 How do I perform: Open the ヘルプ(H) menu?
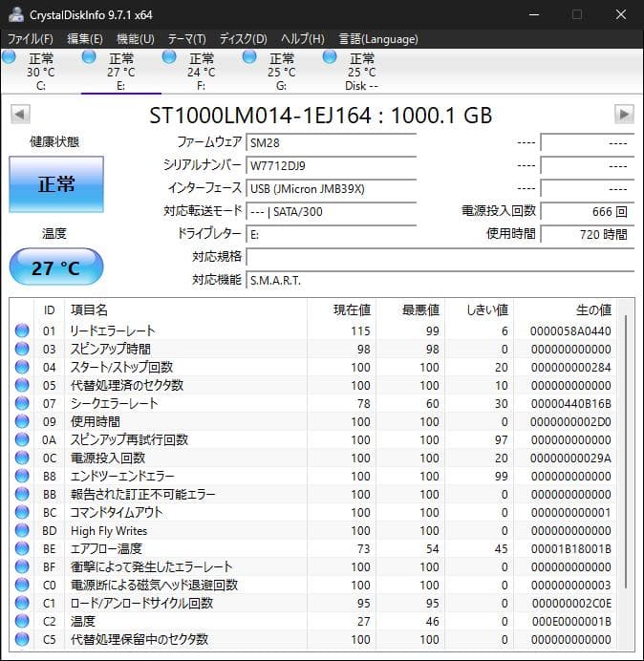pyautogui.click(x=302, y=39)
